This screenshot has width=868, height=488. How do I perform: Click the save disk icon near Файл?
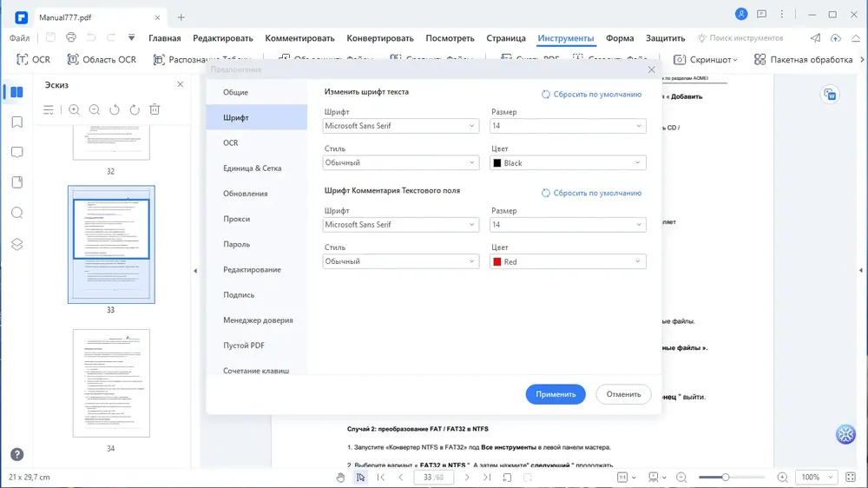[50, 37]
